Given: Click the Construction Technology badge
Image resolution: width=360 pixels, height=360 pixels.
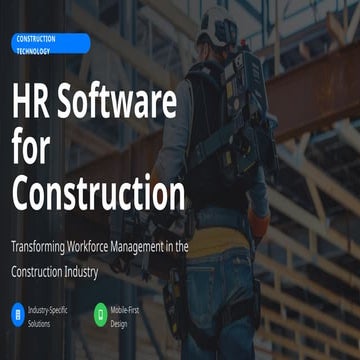Looking at the screenshot, I should click(x=51, y=44).
